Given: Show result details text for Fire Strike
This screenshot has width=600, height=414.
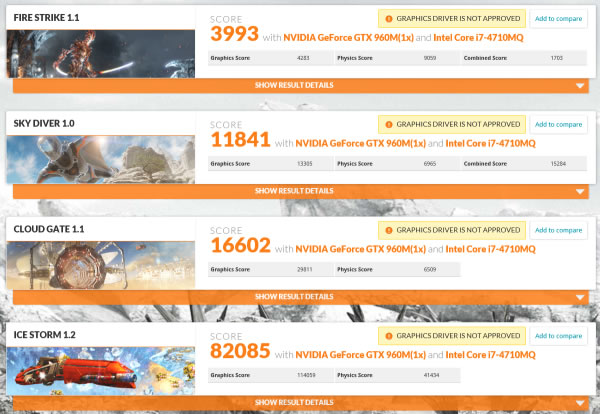Looking at the screenshot, I should coord(294,85).
